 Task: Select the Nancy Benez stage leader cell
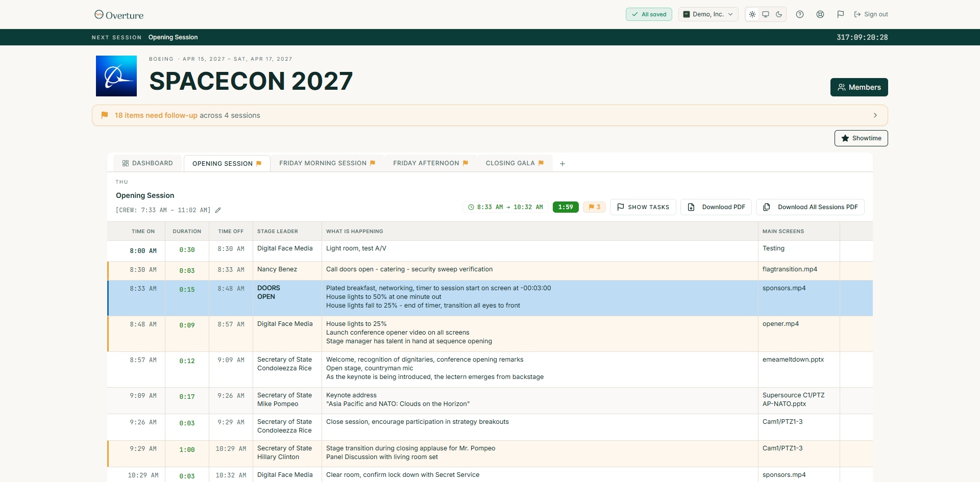click(x=287, y=271)
